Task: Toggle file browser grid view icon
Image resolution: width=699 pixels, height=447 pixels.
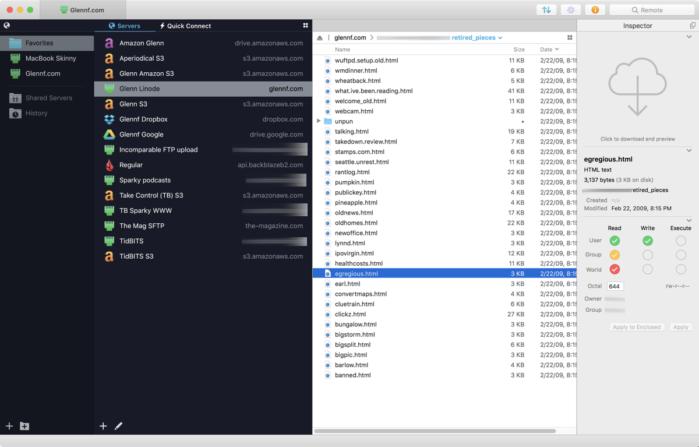Action: point(570,37)
